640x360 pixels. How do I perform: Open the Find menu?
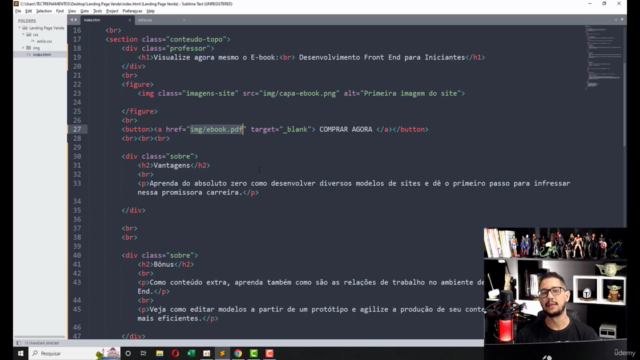click(60, 11)
